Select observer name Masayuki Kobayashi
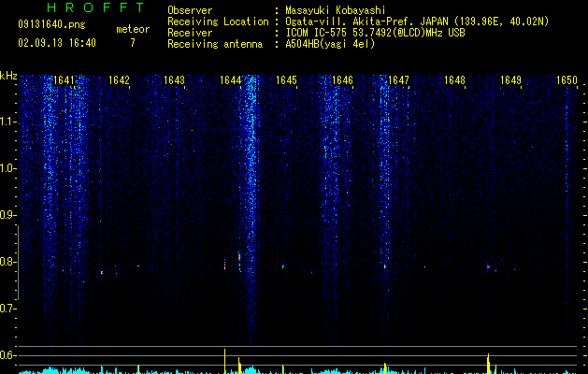 pyautogui.click(x=336, y=10)
